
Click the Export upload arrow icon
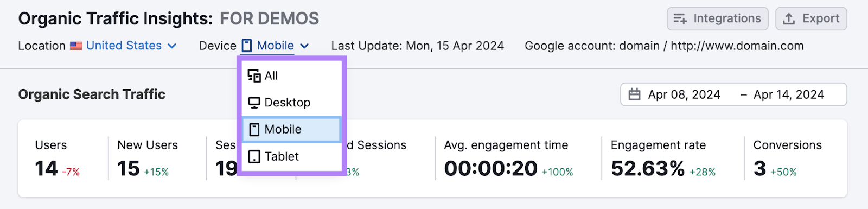click(789, 19)
